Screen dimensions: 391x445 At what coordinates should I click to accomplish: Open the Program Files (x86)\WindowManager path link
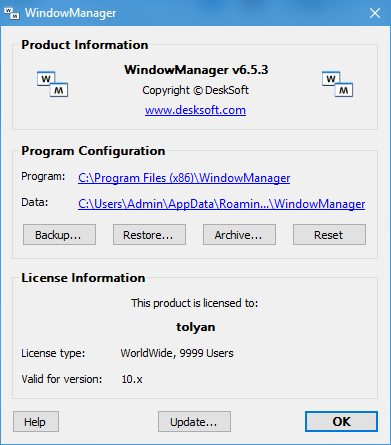pos(184,178)
